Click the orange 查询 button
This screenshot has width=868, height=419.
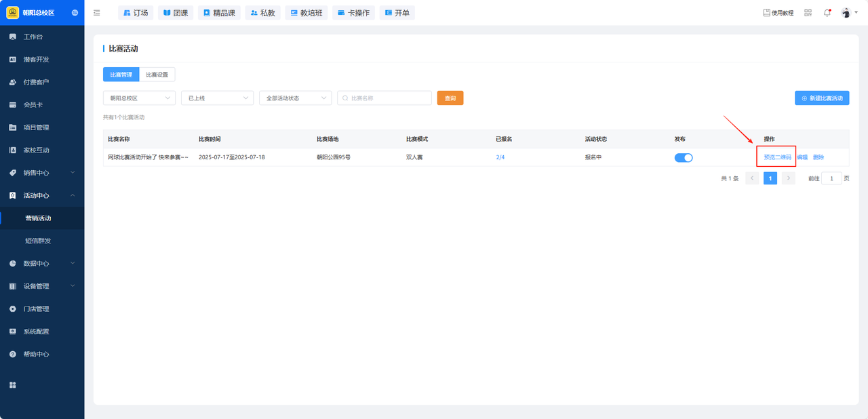(450, 98)
